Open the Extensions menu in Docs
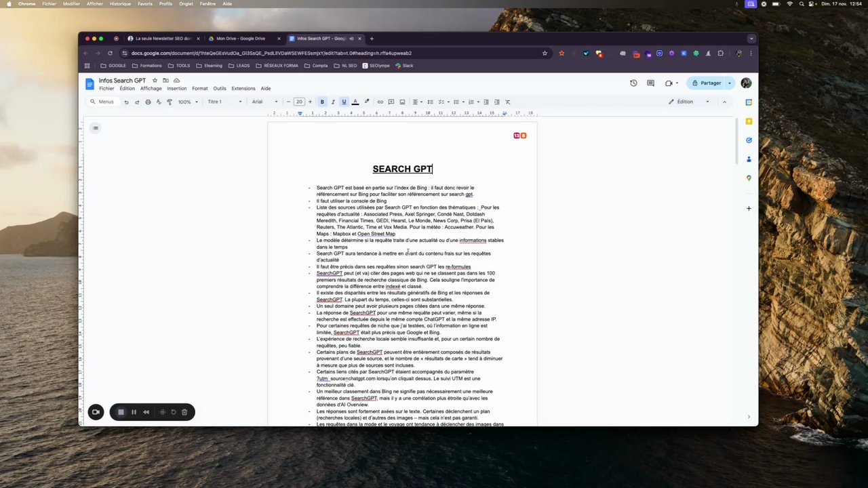The height and width of the screenshot is (488, 868). (x=243, y=89)
